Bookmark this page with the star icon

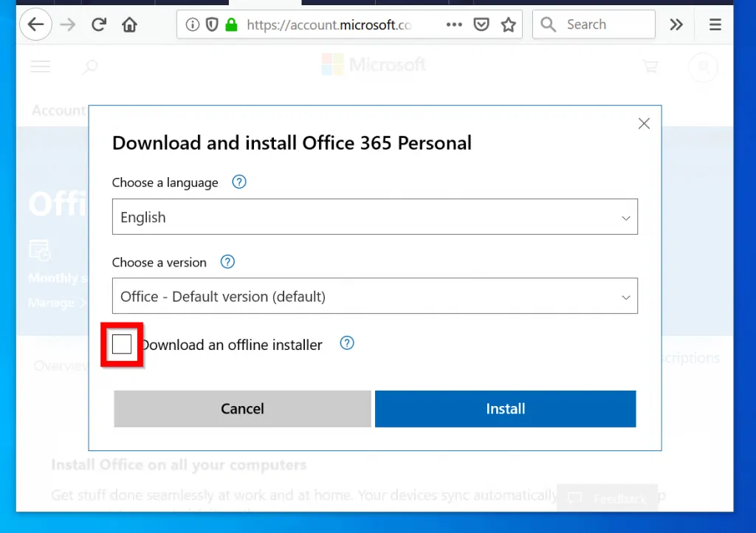[508, 24]
